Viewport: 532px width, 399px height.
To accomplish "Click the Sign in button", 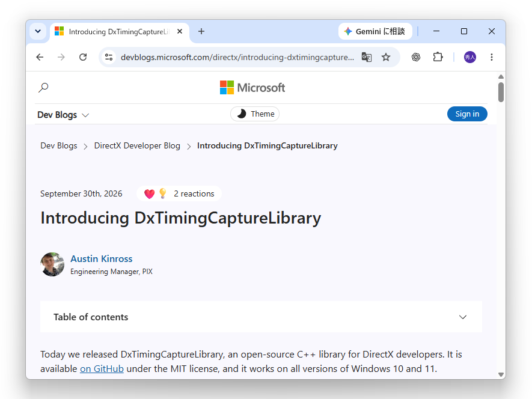I will coord(467,114).
